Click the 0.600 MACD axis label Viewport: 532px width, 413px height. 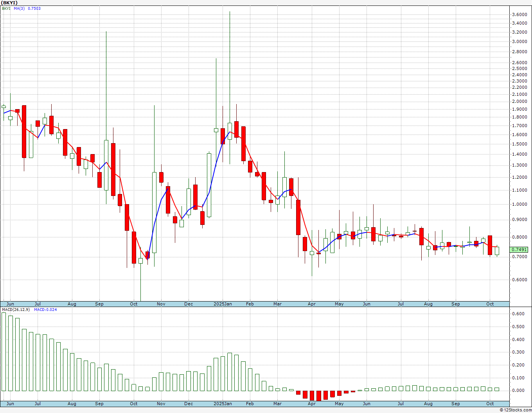[x=518, y=314]
